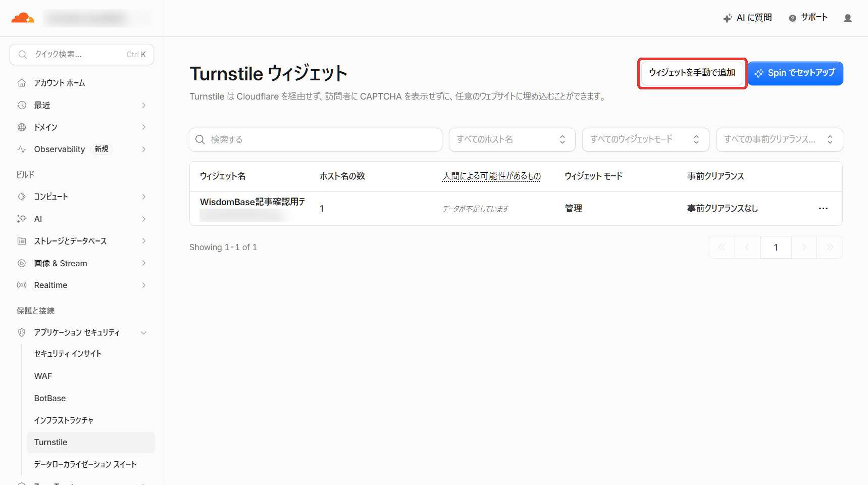Click the globe icon beside ドメイン

tap(22, 127)
